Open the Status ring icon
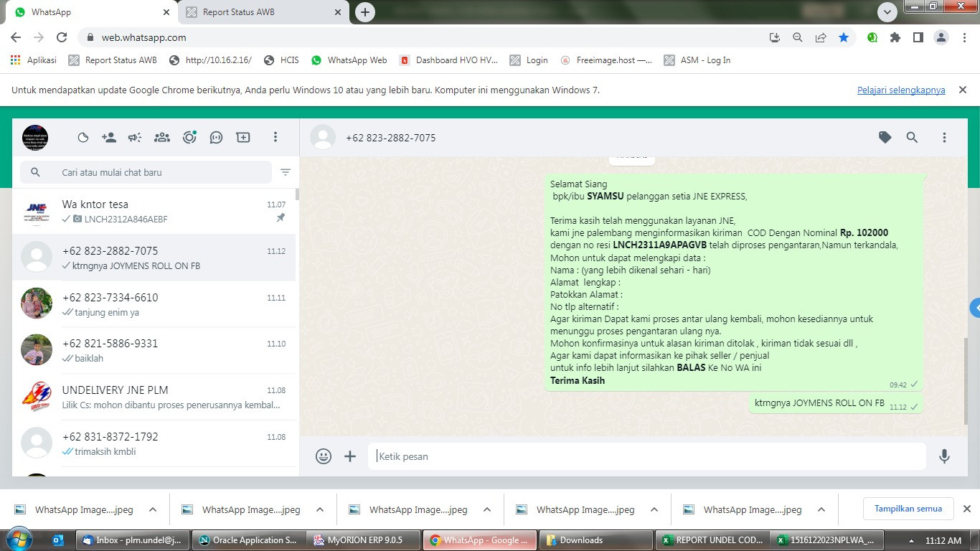Screen dimensions: 980x551 click(x=189, y=137)
